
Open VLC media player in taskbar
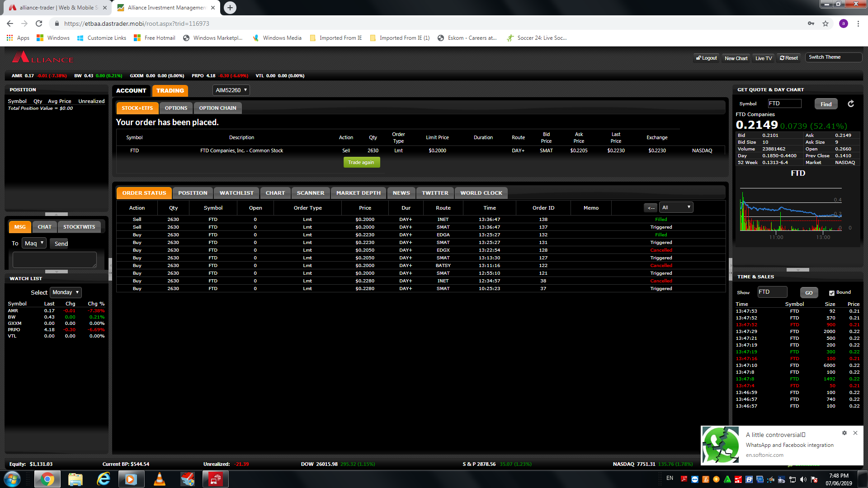pos(159,479)
